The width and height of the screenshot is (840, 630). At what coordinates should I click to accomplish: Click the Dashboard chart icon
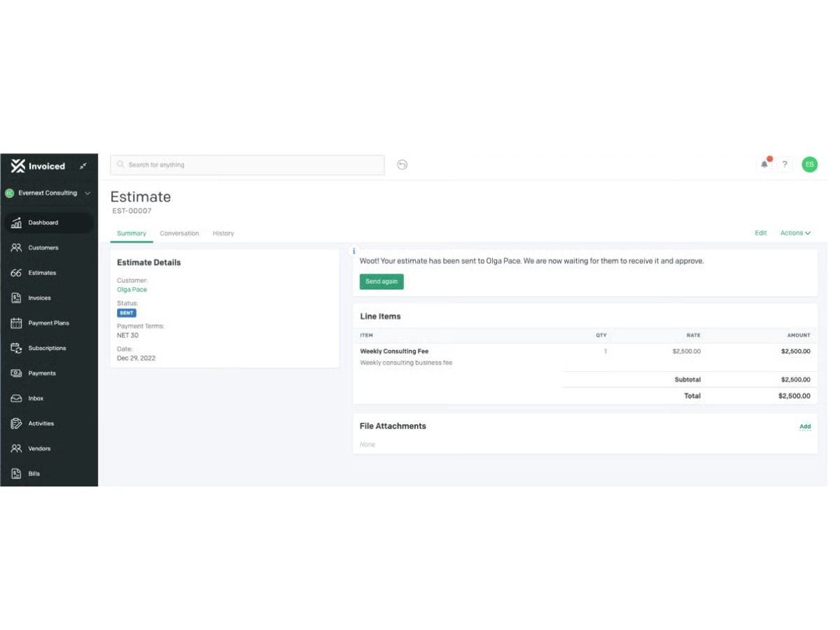[x=16, y=223]
